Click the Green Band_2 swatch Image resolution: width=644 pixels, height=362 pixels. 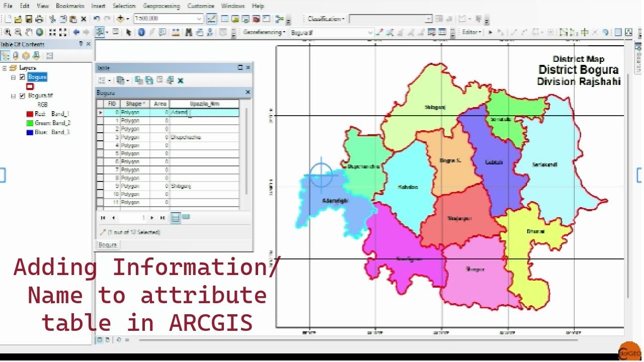tap(30, 123)
